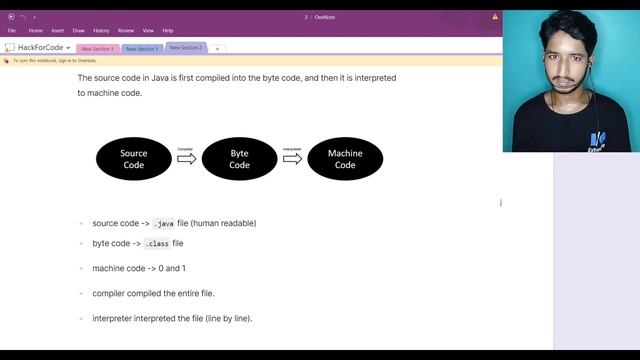Click the sync notification icon in yellow bar
The height and width of the screenshot is (360, 640).
pyautogui.click(x=6, y=61)
